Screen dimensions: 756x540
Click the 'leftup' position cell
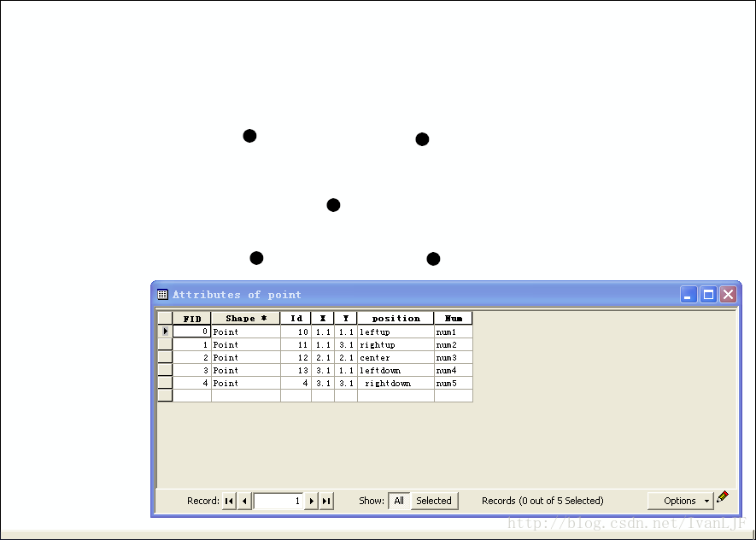[x=396, y=332]
